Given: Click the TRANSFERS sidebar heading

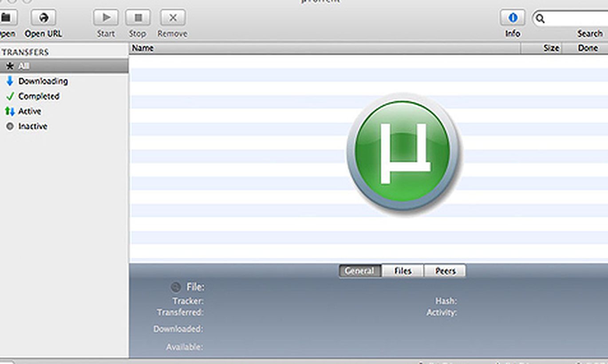Looking at the screenshot, I should [x=25, y=52].
